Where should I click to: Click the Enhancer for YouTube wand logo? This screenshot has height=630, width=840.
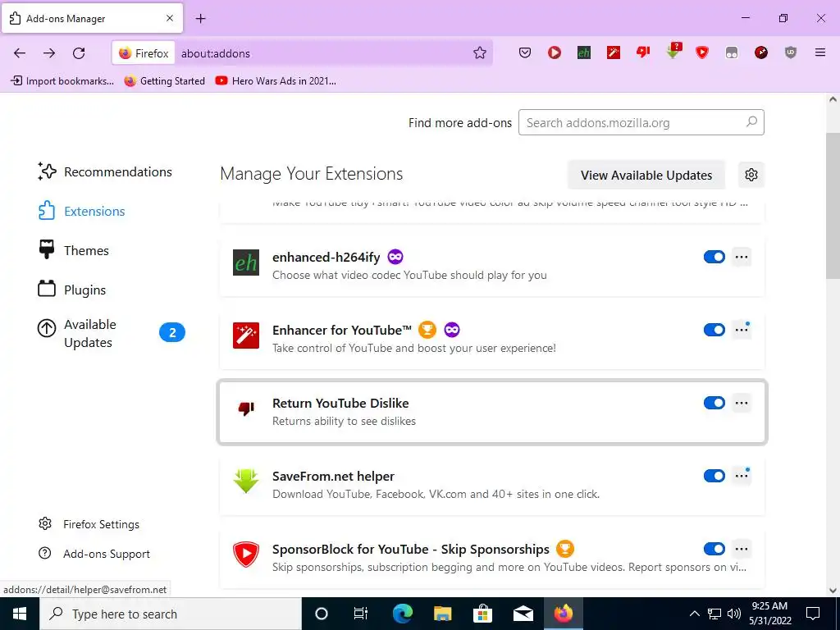click(246, 336)
